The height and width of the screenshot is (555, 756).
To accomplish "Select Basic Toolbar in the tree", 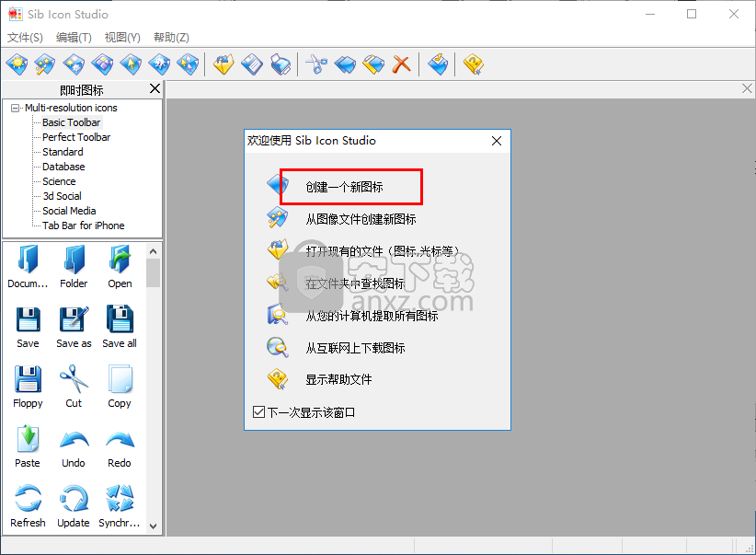I will tap(72, 122).
